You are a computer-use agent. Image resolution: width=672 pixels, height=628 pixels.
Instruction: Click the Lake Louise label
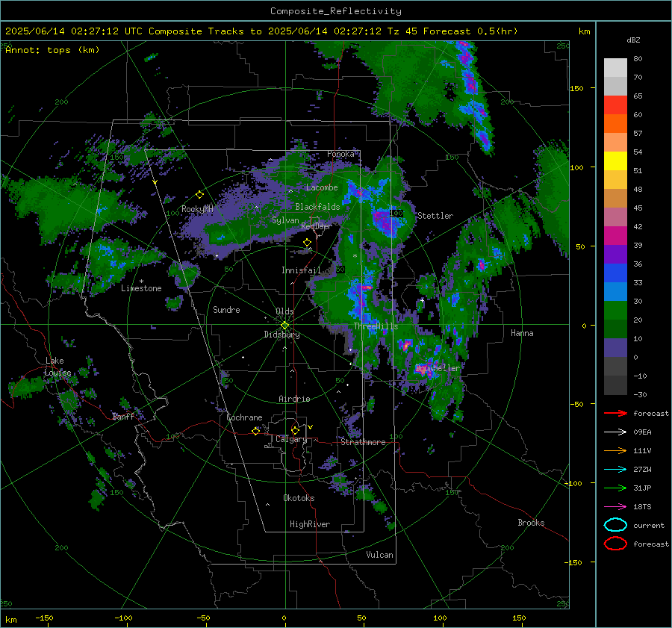pos(57,367)
